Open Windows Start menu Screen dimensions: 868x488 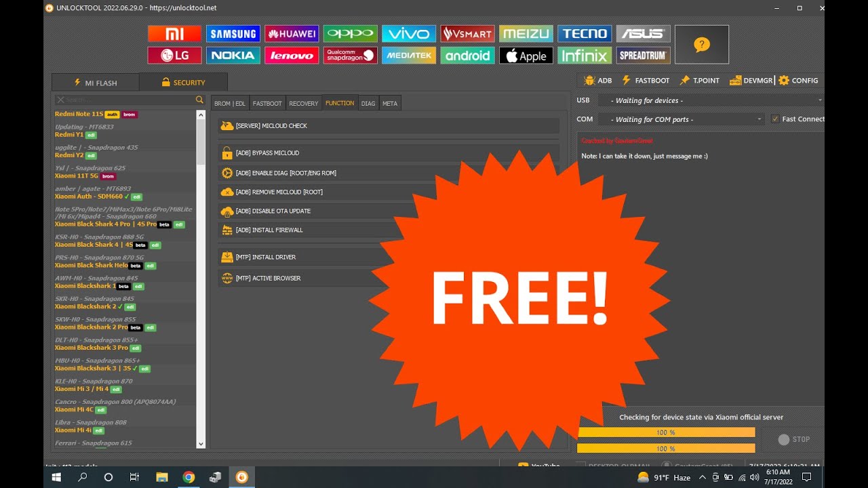(x=56, y=477)
